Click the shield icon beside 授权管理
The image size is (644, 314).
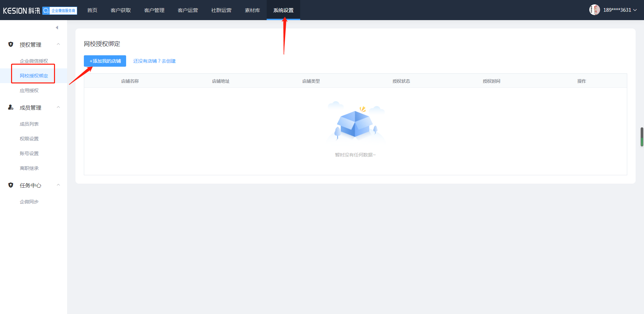click(x=11, y=44)
